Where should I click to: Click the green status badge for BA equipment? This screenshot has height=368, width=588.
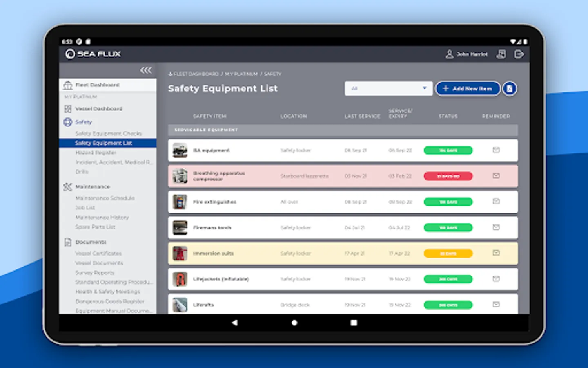[448, 150]
